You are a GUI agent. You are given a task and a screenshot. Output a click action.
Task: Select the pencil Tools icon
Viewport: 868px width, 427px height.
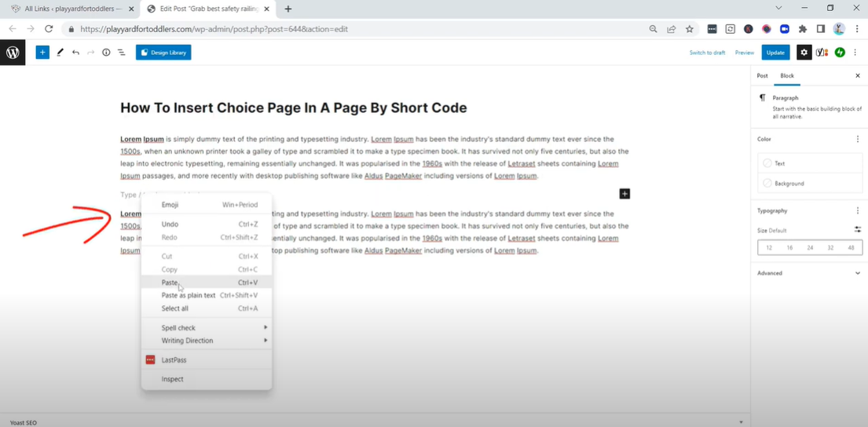pos(60,53)
